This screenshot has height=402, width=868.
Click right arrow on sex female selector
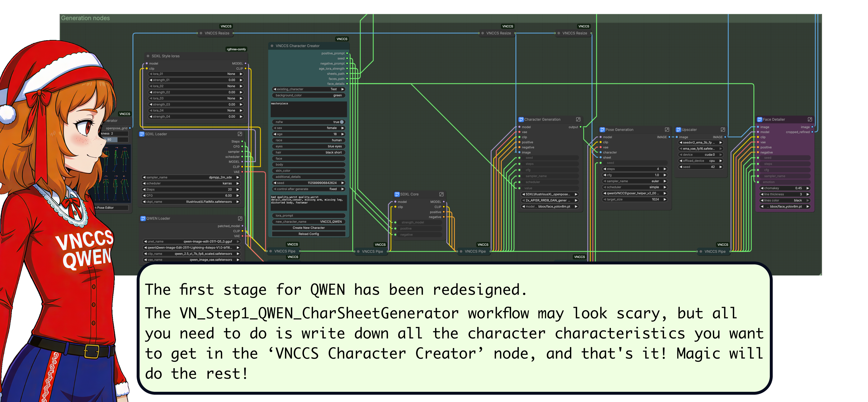point(342,128)
